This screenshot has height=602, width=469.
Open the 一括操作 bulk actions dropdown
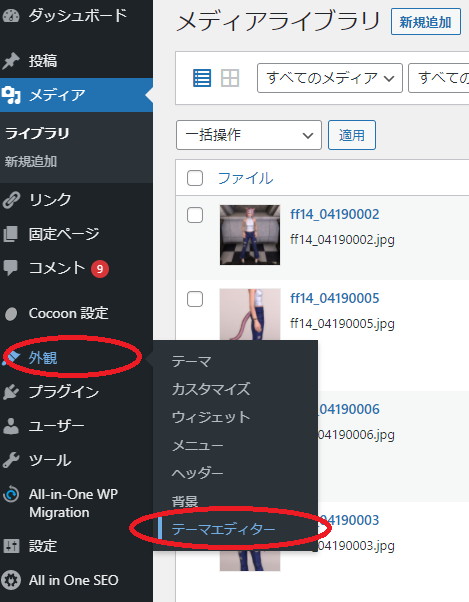click(x=249, y=135)
